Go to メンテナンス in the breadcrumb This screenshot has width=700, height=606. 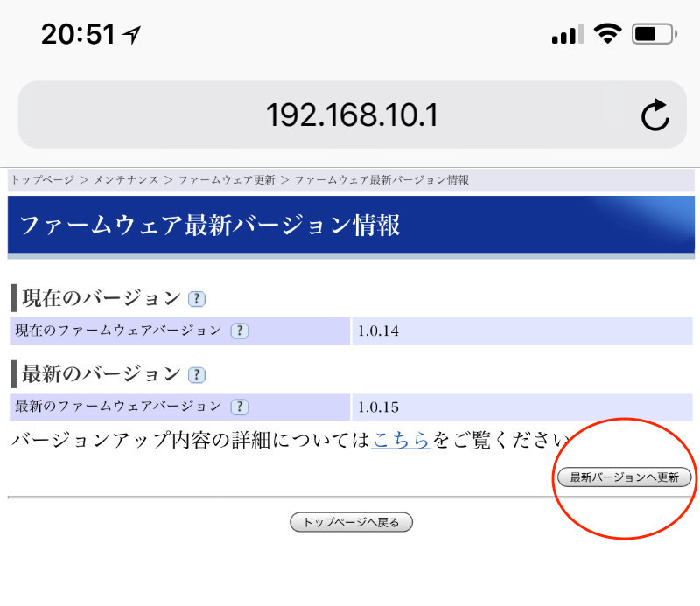(x=126, y=180)
